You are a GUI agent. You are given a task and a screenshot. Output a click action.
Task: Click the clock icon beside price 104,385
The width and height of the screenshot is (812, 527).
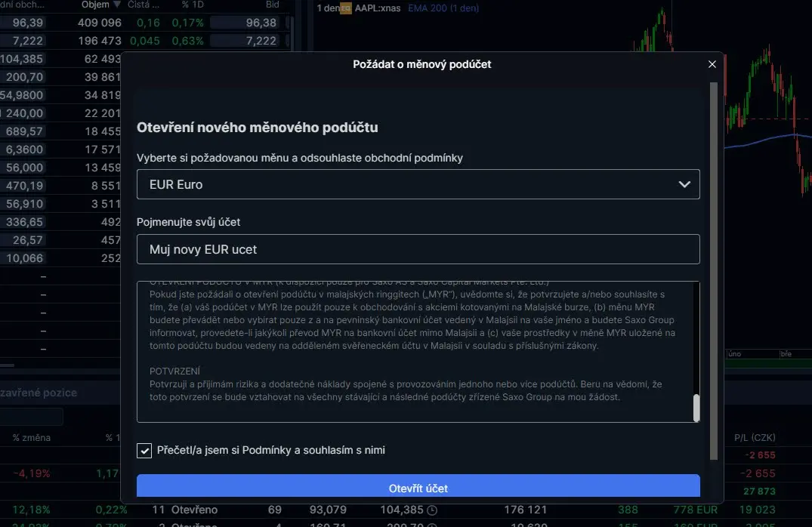pos(432,510)
